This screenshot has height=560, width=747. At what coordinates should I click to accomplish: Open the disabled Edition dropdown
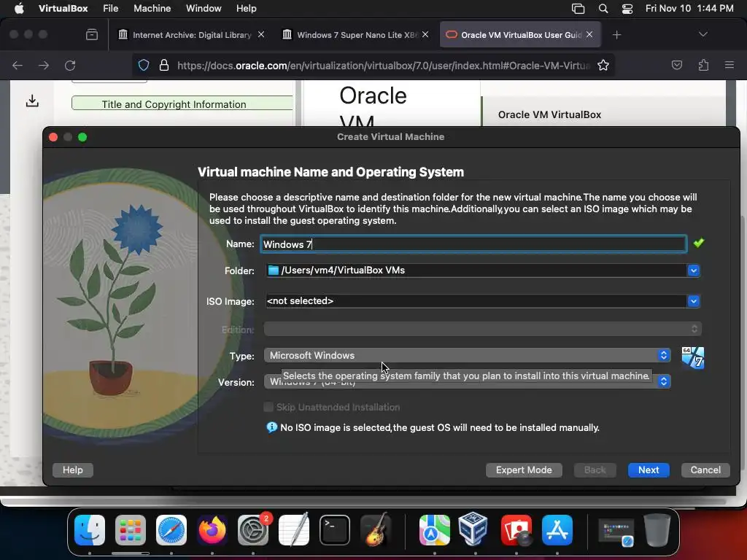point(483,329)
